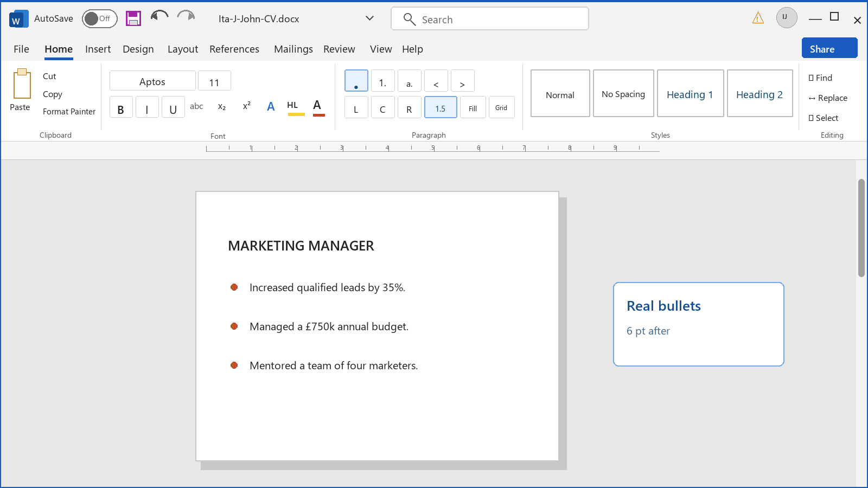Viewport: 868px width, 488px height.
Task: Click the warning triangle icon
Action: click(758, 18)
